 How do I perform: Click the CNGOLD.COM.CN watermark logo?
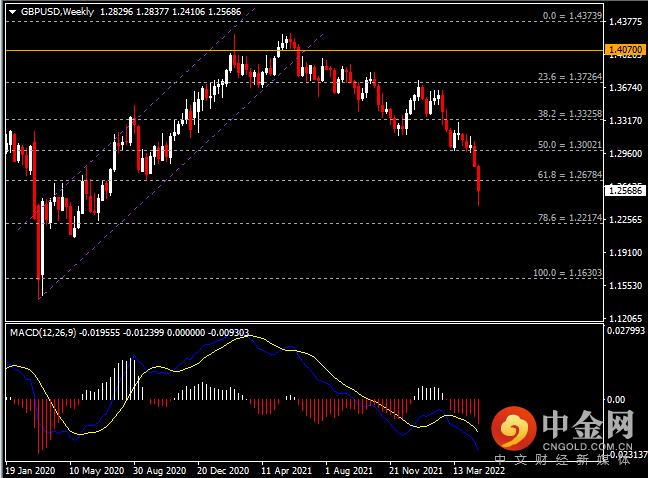tap(562, 429)
